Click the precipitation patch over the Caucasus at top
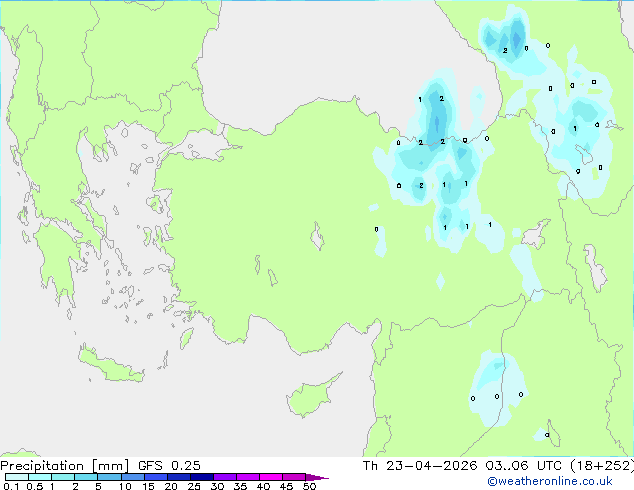This screenshot has width=634, height=490. 512,40
